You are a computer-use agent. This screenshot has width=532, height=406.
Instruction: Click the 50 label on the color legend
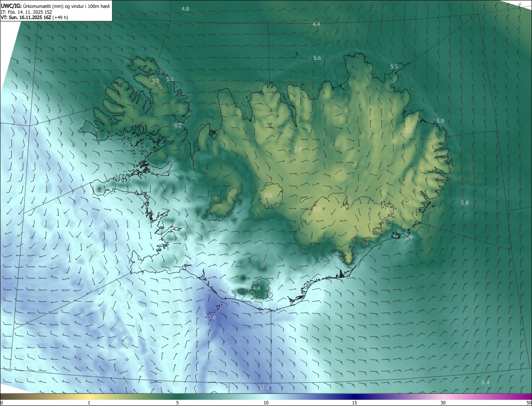pyautogui.click(x=529, y=403)
